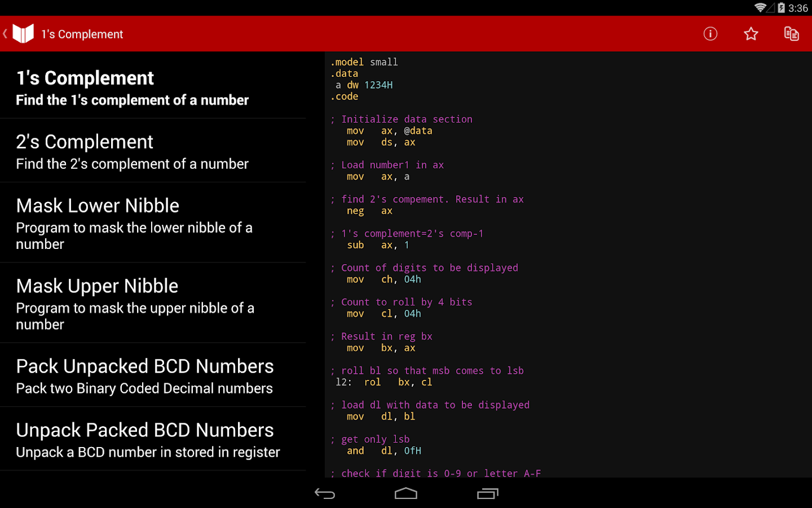812x508 pixels.
Task: Tap the Android home navigation button
Action: [406, 494]
